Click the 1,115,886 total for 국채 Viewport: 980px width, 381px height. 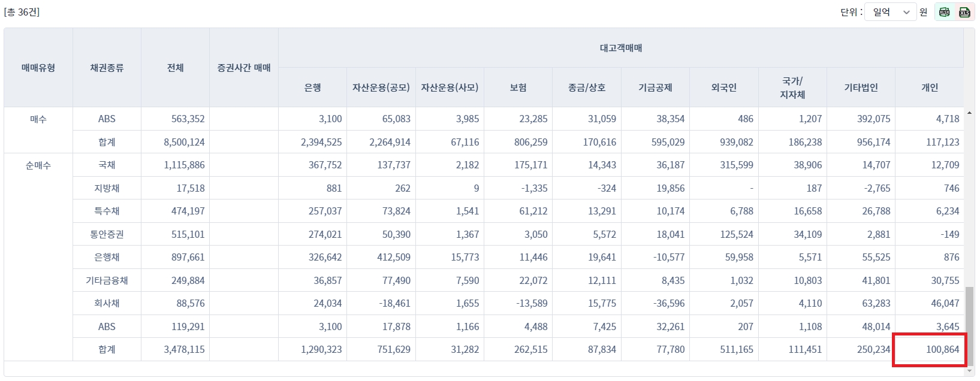click(184, 165)
